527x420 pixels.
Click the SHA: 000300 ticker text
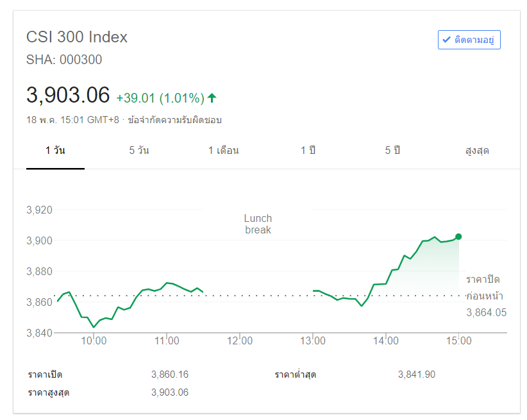pos(64,60)
